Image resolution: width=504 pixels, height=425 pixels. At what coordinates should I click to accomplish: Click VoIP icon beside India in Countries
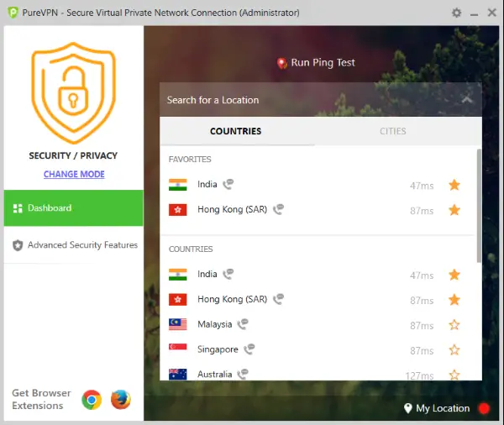[x=228, y=274]
